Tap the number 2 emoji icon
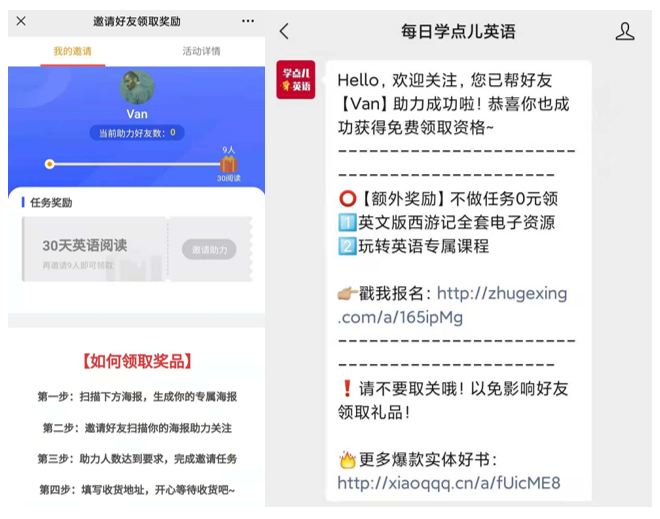Image resolution: width=660 pixels, height=519 pixels. (347, 246)
